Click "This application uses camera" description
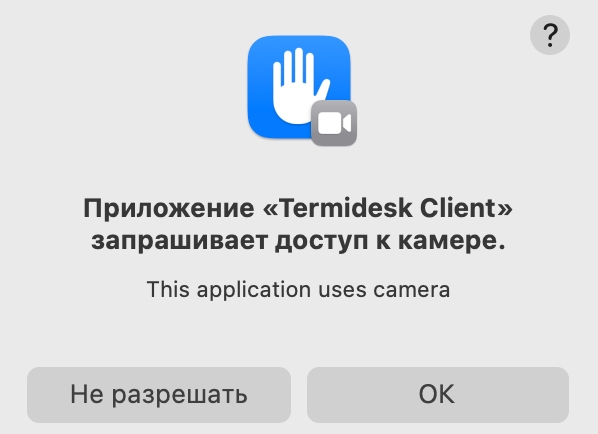The image size is (598, 434). 298,289
